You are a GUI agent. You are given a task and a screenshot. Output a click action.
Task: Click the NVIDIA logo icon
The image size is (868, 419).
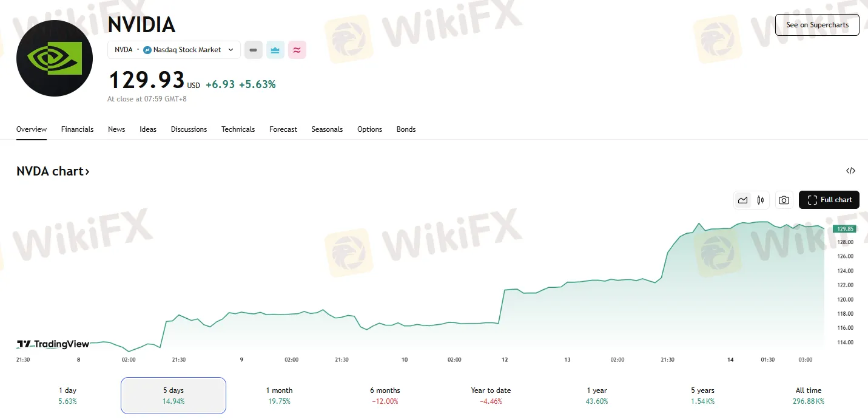(x=55, y=58)
